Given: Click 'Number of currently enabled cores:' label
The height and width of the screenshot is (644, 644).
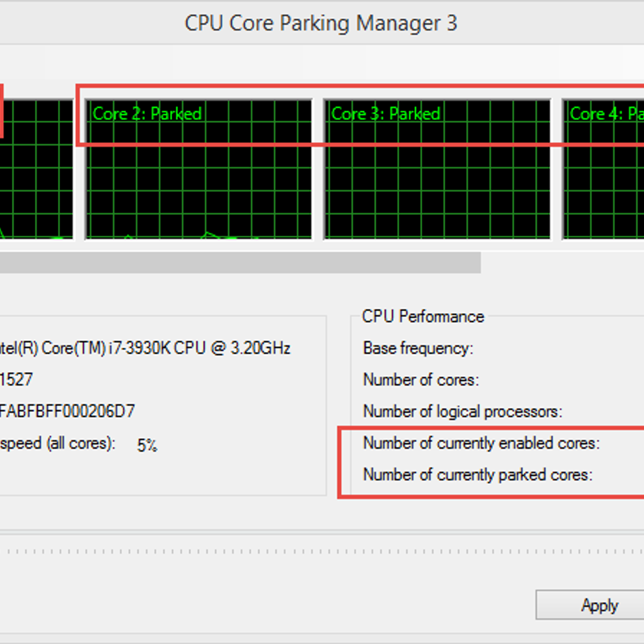Looking at the screenshot, I should 481,443.
